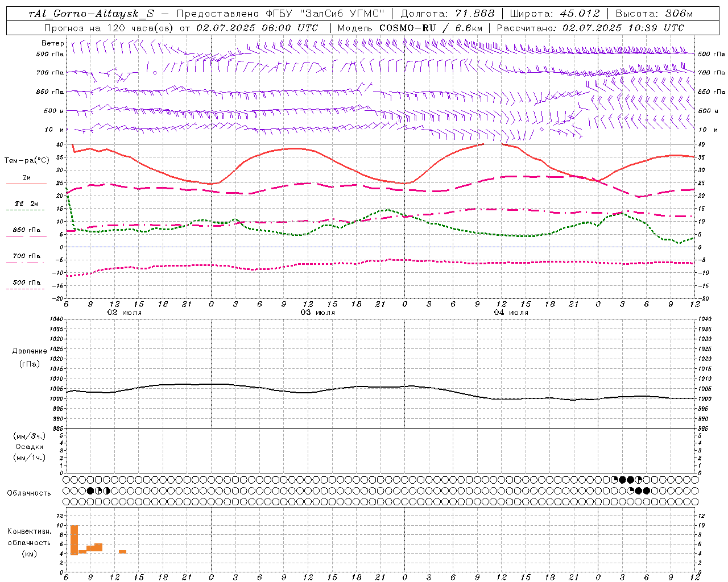Click the 02 июля date label
This screenshot has width=728, height=582.
point(125,313)
